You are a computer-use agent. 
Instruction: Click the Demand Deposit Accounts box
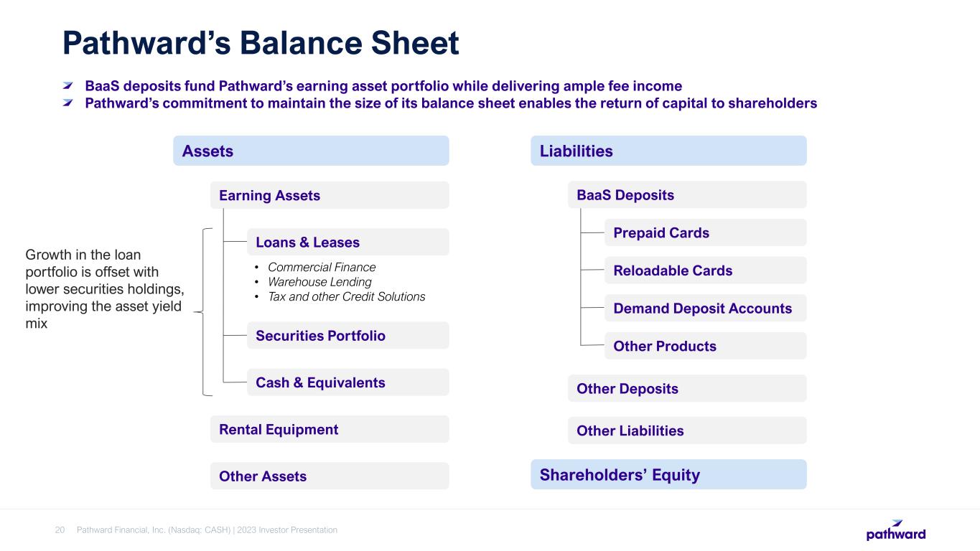click(705, 308)
